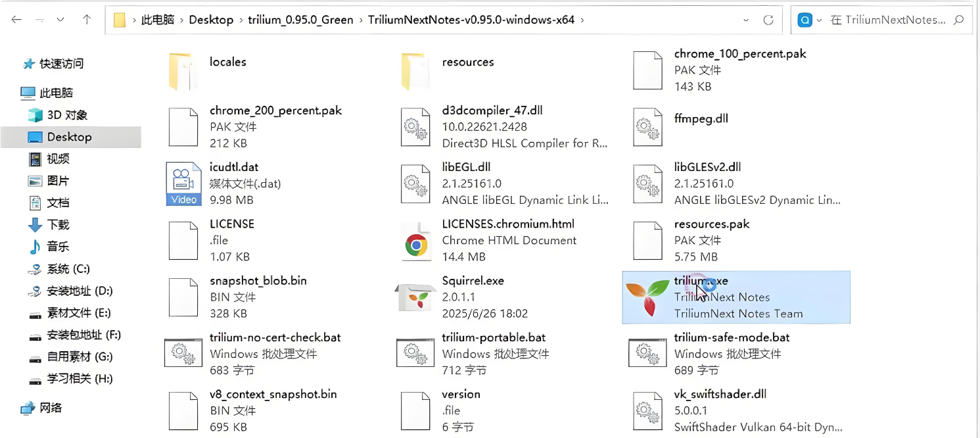Go up one folder level arrow

click(87, 20)
